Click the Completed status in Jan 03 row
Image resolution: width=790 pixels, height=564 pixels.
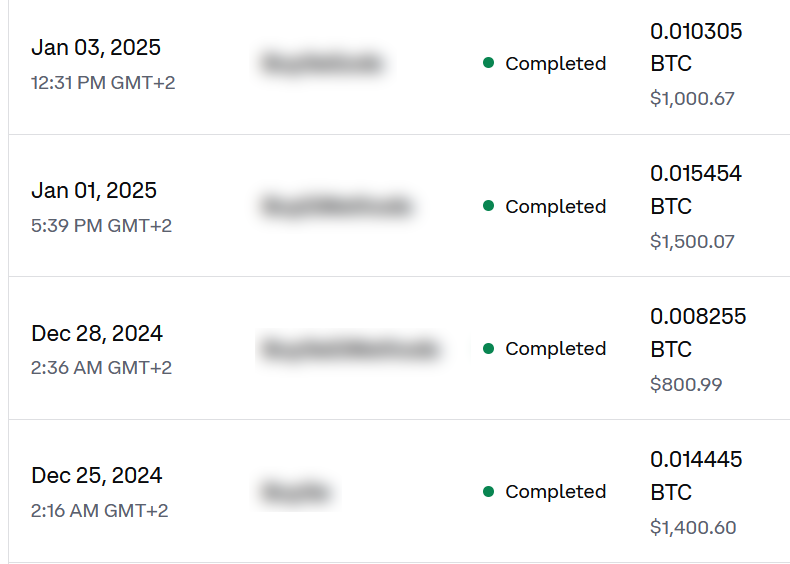[555, 63]
